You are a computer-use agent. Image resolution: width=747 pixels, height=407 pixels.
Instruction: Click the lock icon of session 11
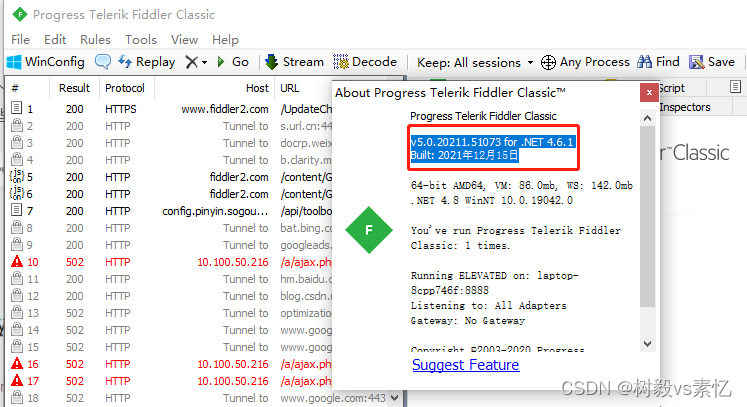point(17,278)
